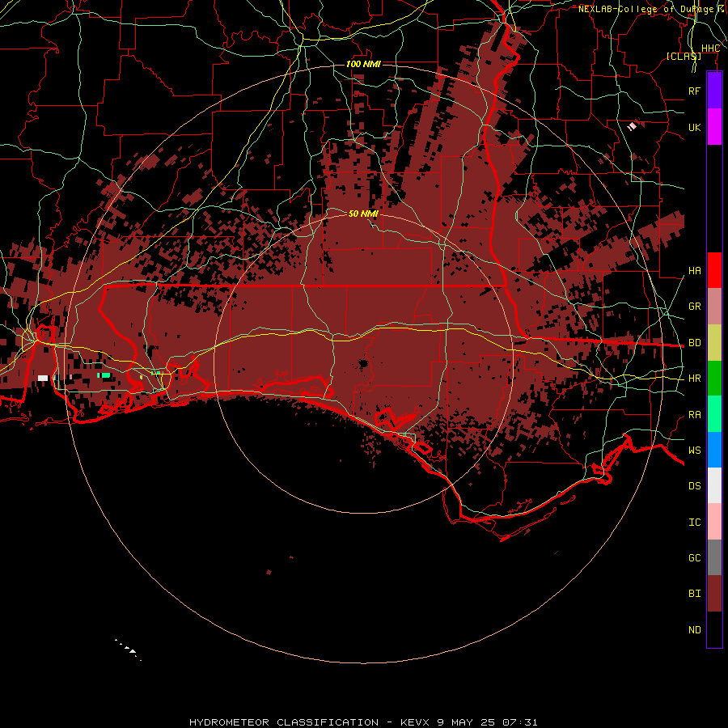Click the RF legend label
The image size is (728, 728).
(695, 91)
